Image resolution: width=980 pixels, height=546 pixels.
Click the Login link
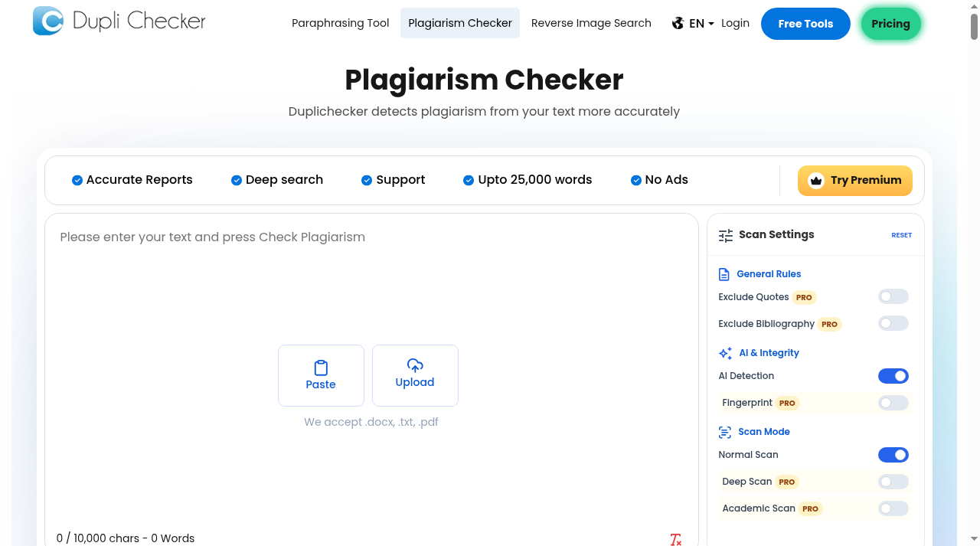click(x=735, y=23)
